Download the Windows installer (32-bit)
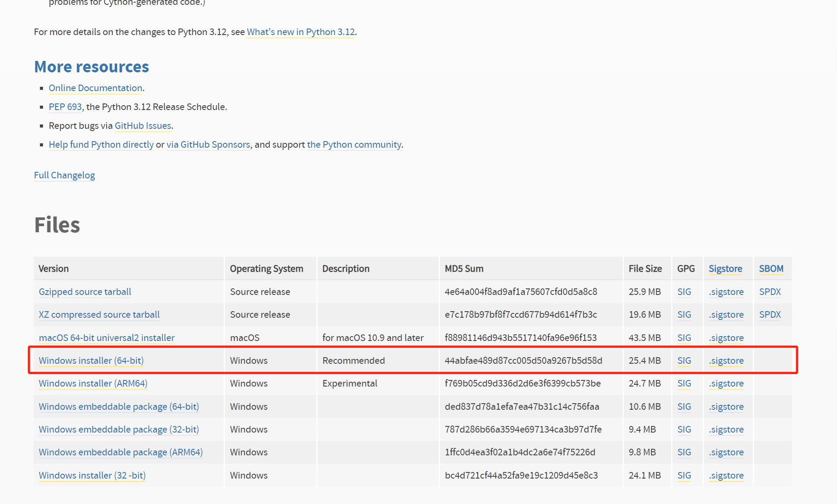 coord(92,476)
